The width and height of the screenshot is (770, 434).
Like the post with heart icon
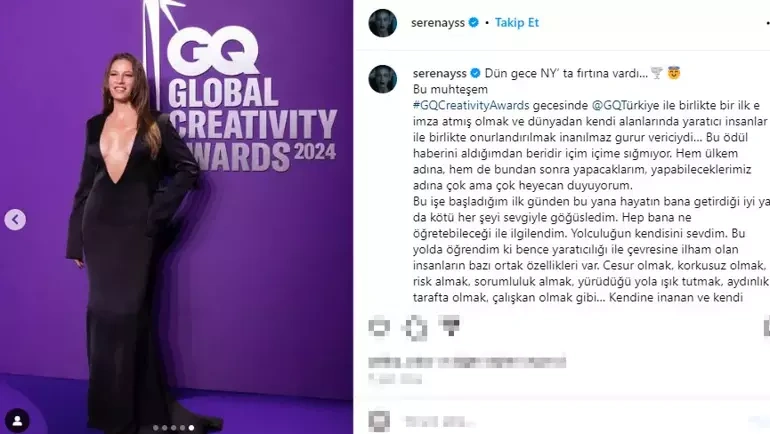[x=379, y=327]
